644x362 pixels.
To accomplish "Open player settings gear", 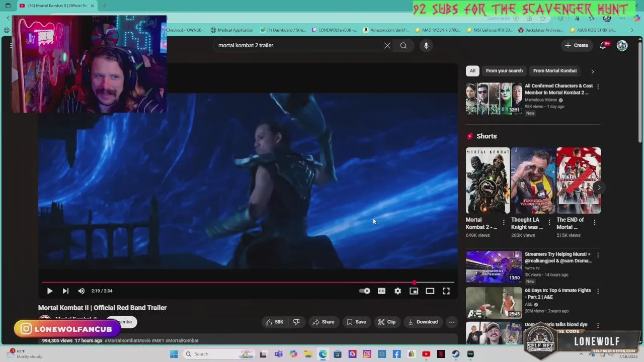I will 398,291.
